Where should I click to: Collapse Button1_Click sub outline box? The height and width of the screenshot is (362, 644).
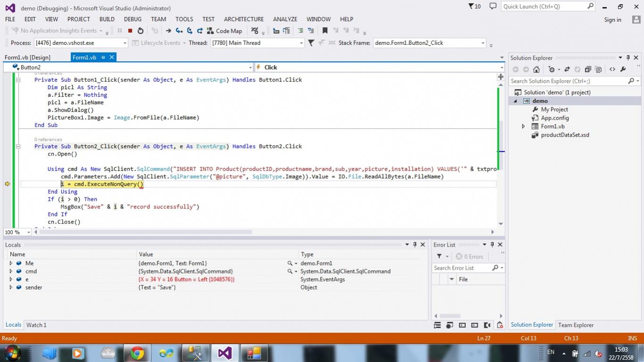pos(18,80)
